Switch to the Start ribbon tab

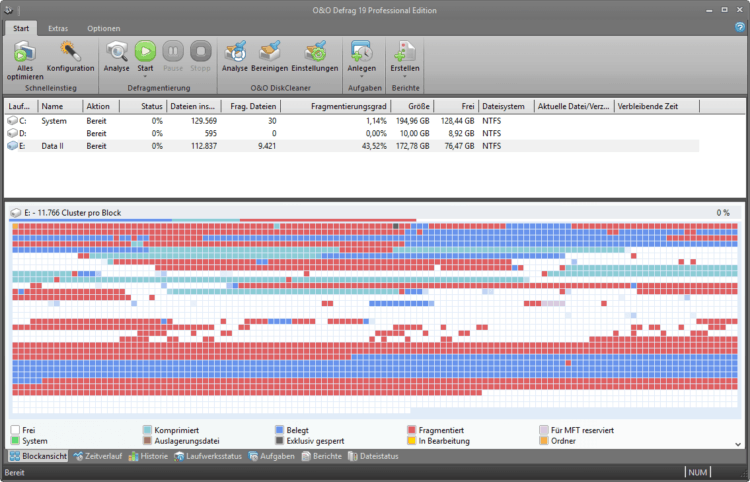21,28
